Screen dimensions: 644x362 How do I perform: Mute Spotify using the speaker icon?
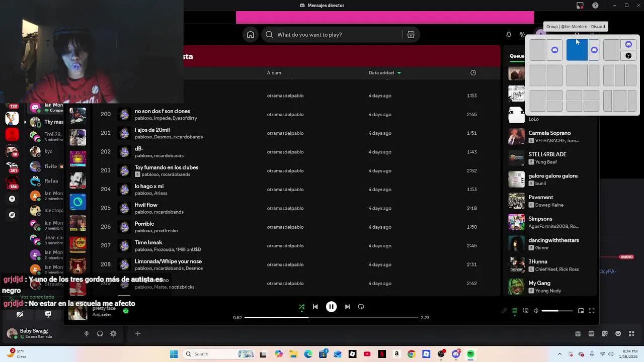click(536, 311)
